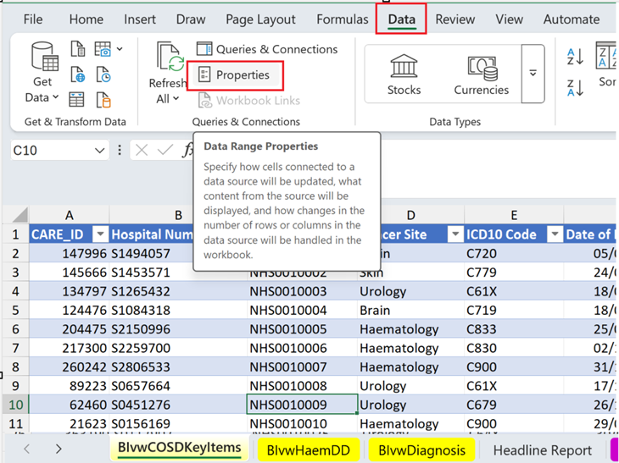Click the formula bar Cancel X icon

[141, 150]
